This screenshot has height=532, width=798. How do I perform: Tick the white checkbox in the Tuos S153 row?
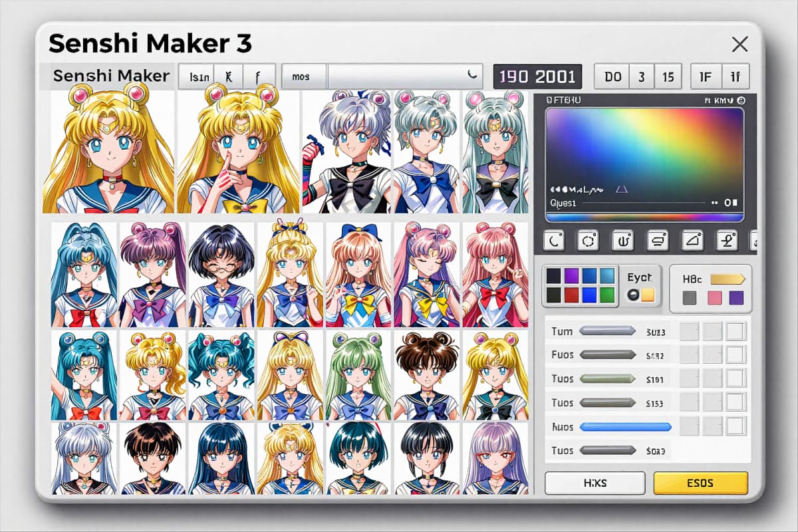point(735,402)
